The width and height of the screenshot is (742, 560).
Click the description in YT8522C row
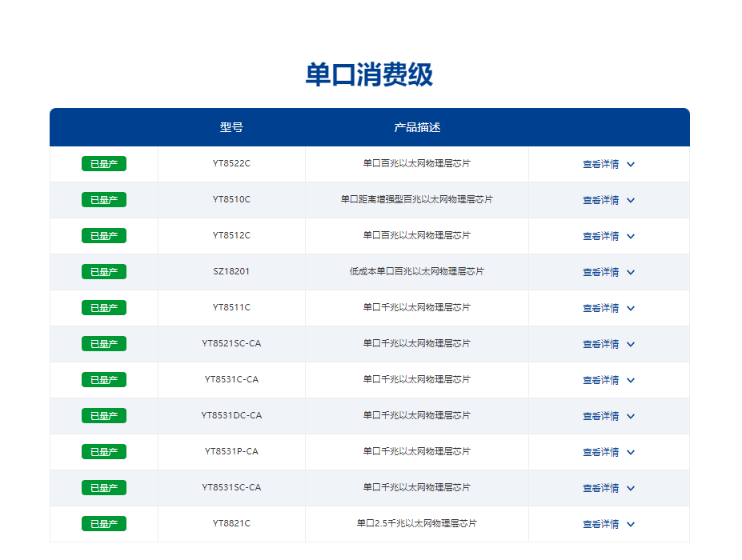pos(417,163)
